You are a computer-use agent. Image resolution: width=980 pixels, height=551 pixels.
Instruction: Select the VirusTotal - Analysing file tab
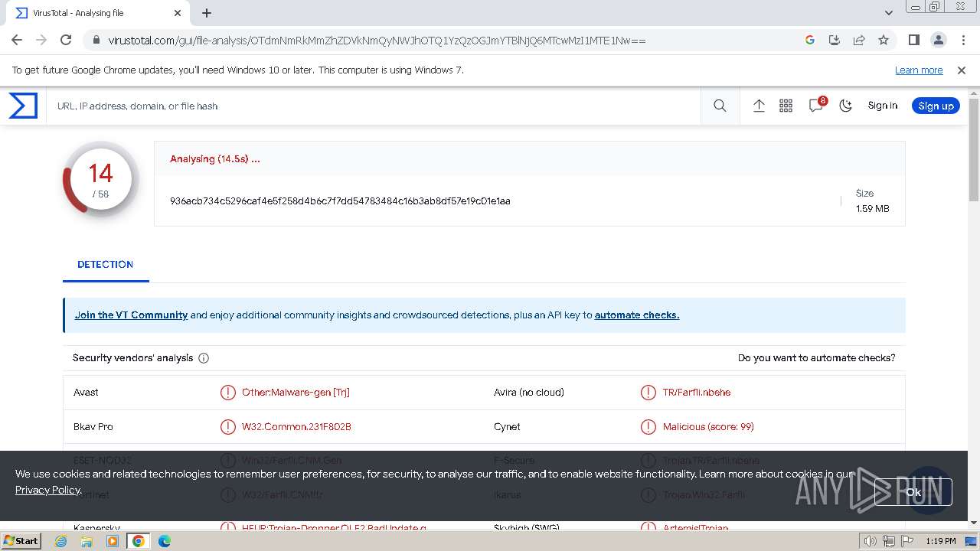coord(98,13)
